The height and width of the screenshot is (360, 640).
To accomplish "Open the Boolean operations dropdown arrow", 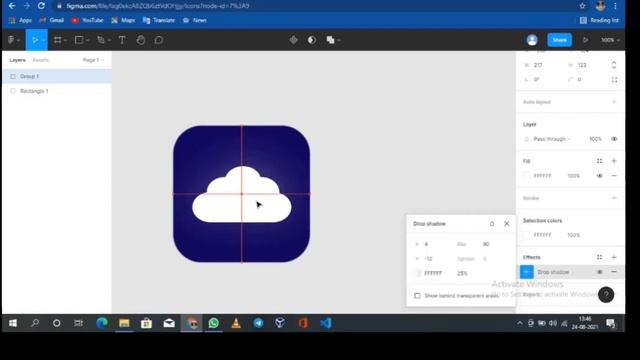I will [x=339, y=40].
